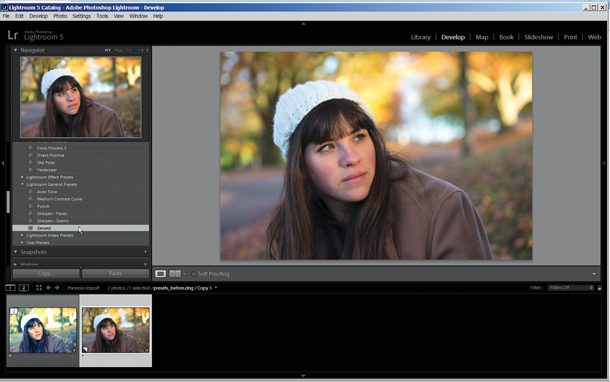Go back using filmstrip left arrow
610x382 pixels.
pos(48,288)
